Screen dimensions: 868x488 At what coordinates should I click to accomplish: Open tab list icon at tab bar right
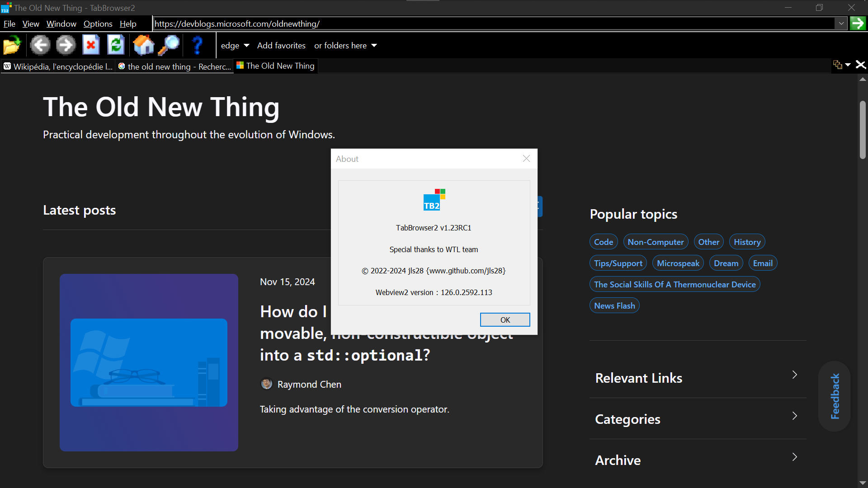point(838,65)
